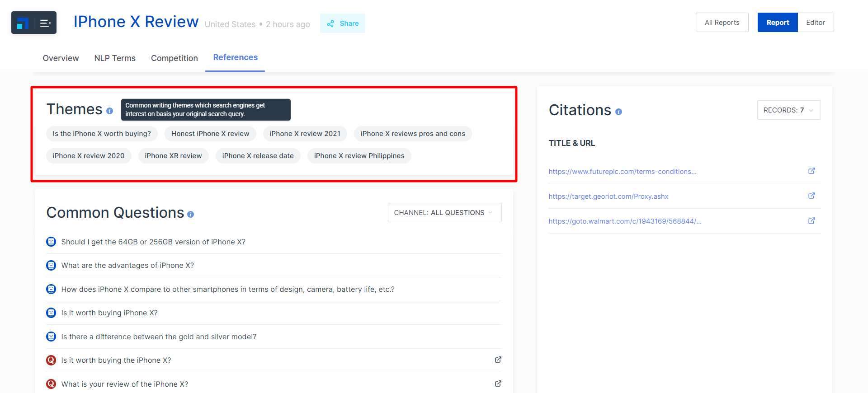
Task: Select question 'Is it worth buying iPhone X?'
Action: coord(109,313)
